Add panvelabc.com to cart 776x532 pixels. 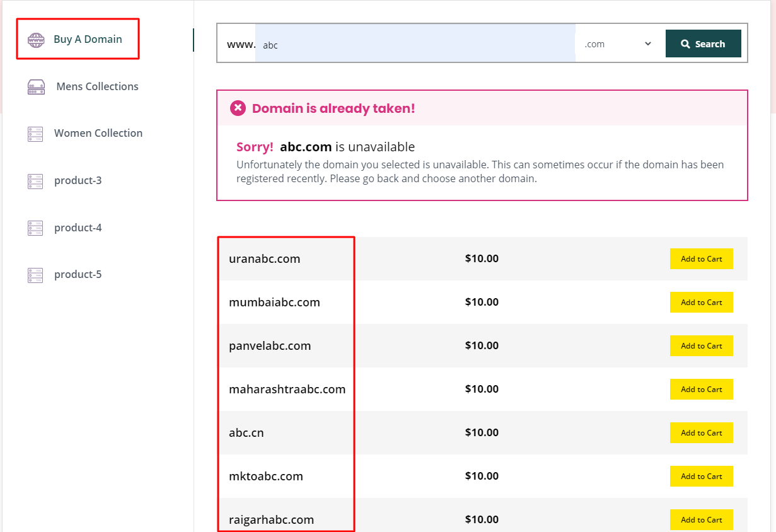coord(701,346)
